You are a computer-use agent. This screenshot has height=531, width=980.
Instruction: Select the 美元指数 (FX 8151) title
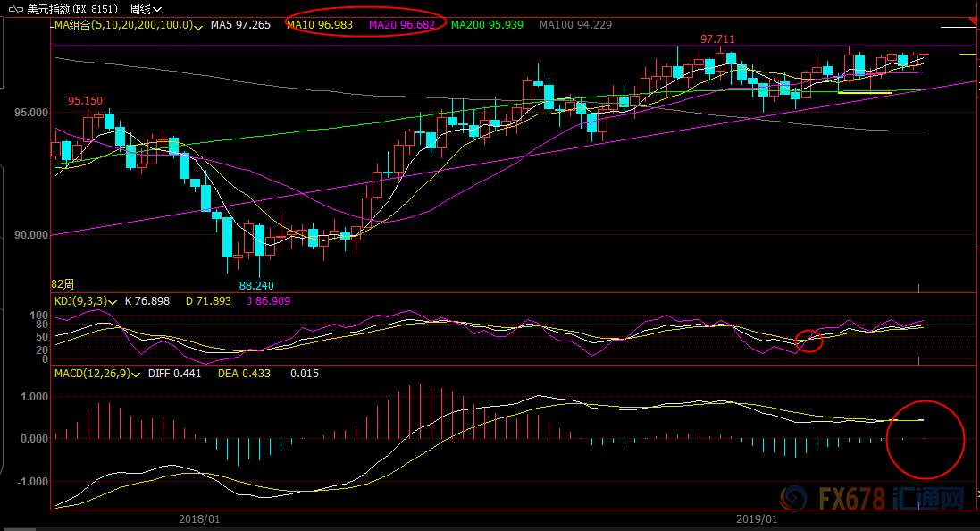tap(72, 8)
